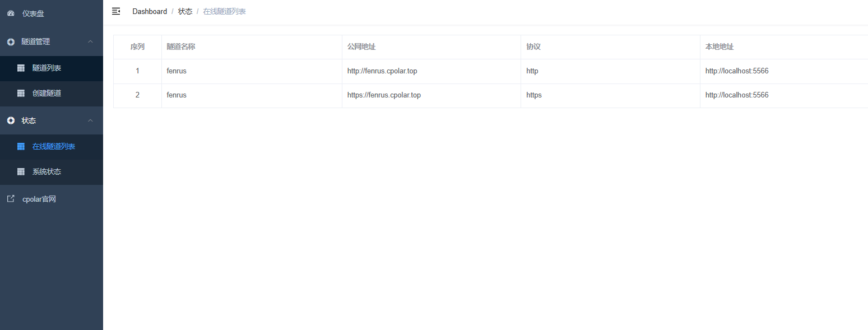Collapse the 状态 menu chevron
868x330 pixels.
[91, 121]
